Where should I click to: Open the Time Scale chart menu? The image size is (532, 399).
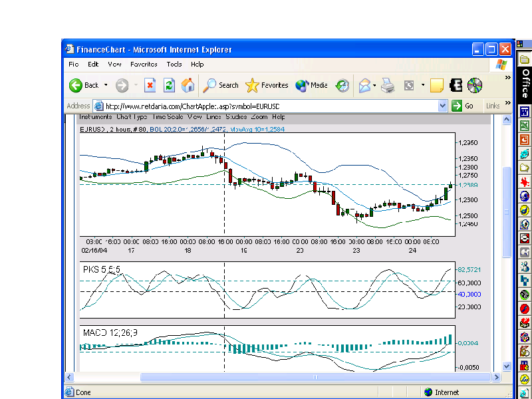pyautogui.click(x=168, y=117)
